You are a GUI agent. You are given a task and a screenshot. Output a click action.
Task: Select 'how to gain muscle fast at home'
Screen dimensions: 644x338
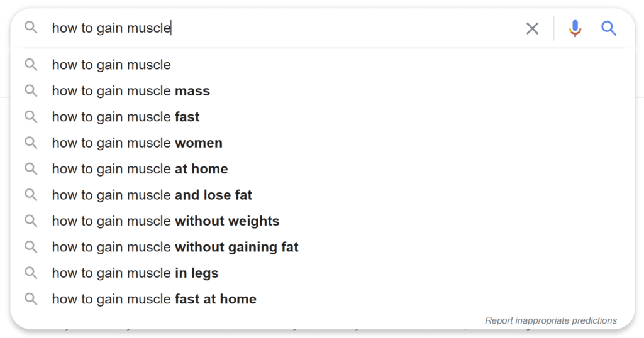click(323, 299)
